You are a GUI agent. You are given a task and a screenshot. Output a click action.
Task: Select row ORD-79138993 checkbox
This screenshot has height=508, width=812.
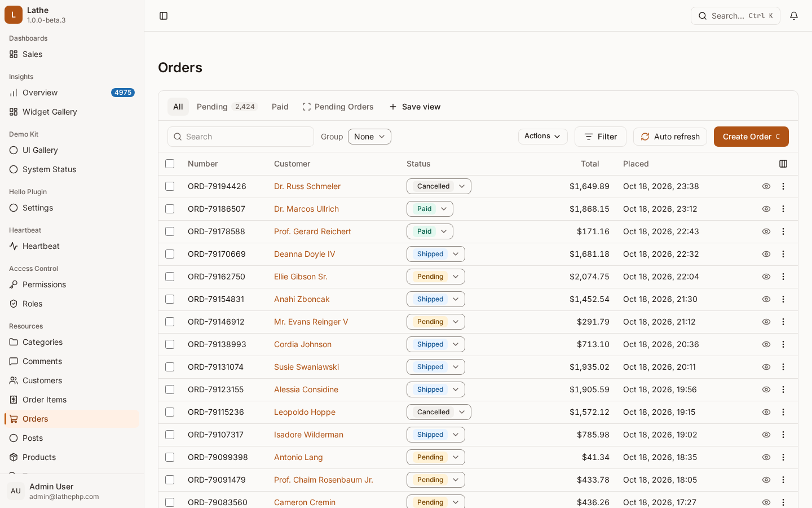tap(170, 344)
